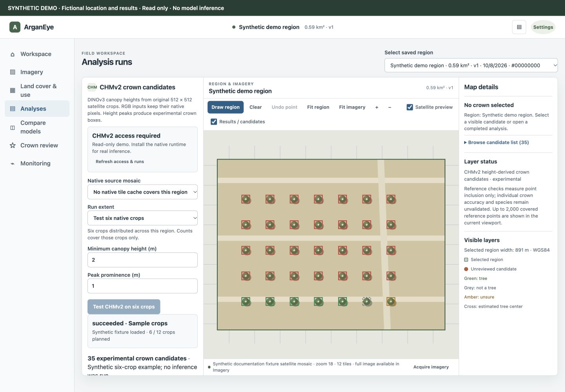565x392 pixels.
Task: Select the grey dashed not-a-tree crown marker
Action: 367,301
